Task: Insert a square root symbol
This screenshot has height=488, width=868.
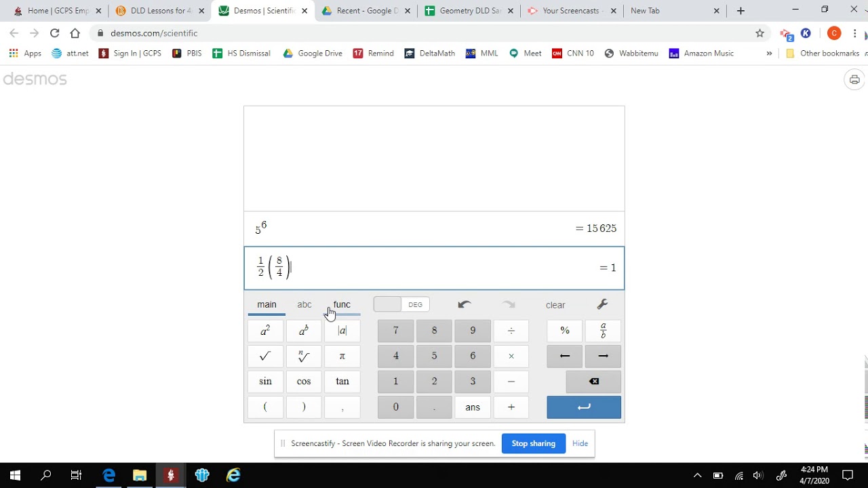Action: click(265, 356)
